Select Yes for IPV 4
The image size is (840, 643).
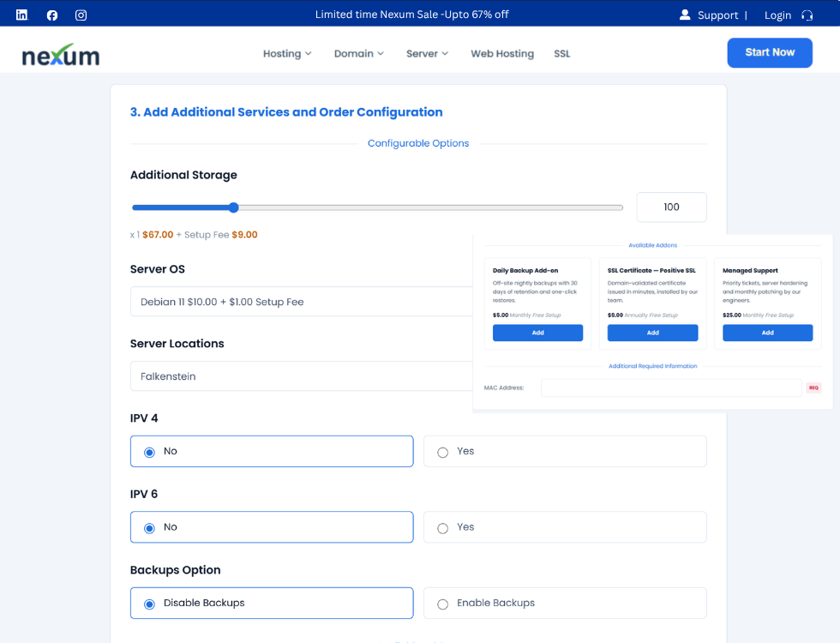click(x=565, y=451)
